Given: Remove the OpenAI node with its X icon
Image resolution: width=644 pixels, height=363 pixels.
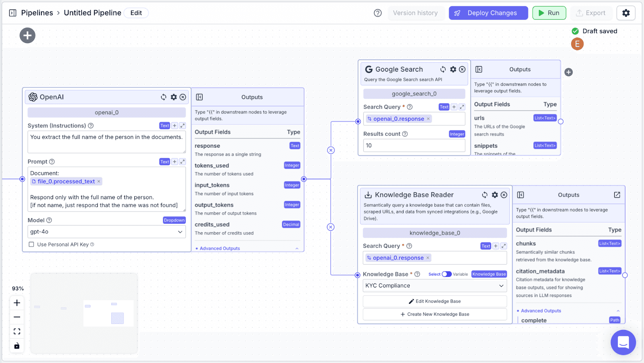Looking at the screenshot, I should 183,97.
